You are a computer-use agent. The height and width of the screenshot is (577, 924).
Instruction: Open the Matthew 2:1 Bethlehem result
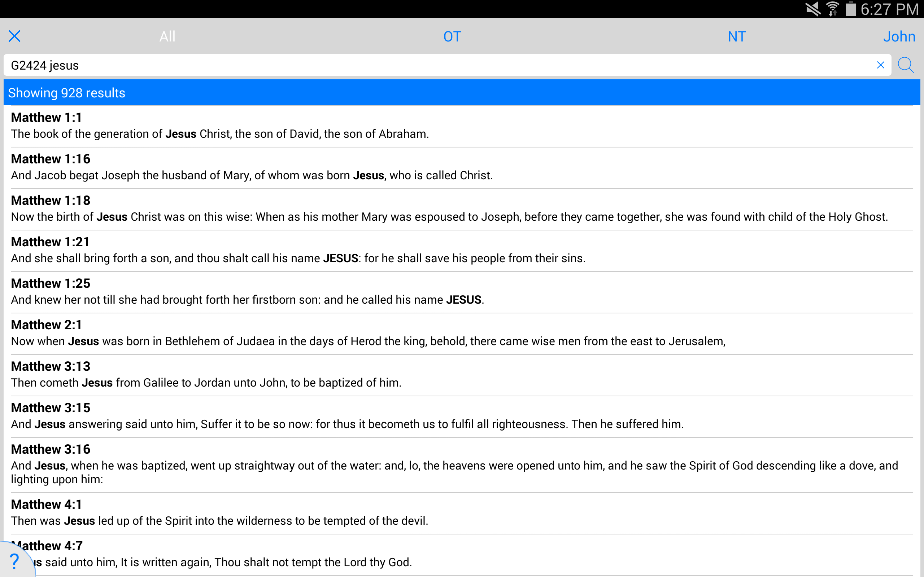(x=229, y=333)
